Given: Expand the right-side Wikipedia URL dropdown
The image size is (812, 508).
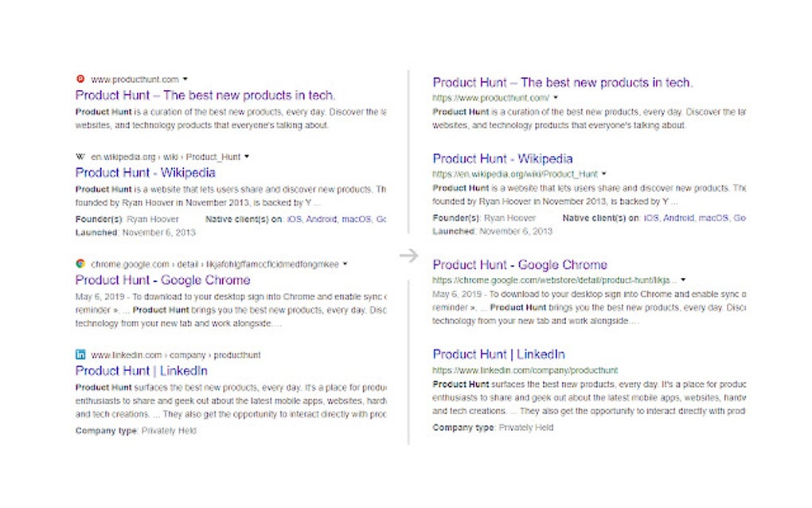Looking at the screenshot, I should point(603,174).
